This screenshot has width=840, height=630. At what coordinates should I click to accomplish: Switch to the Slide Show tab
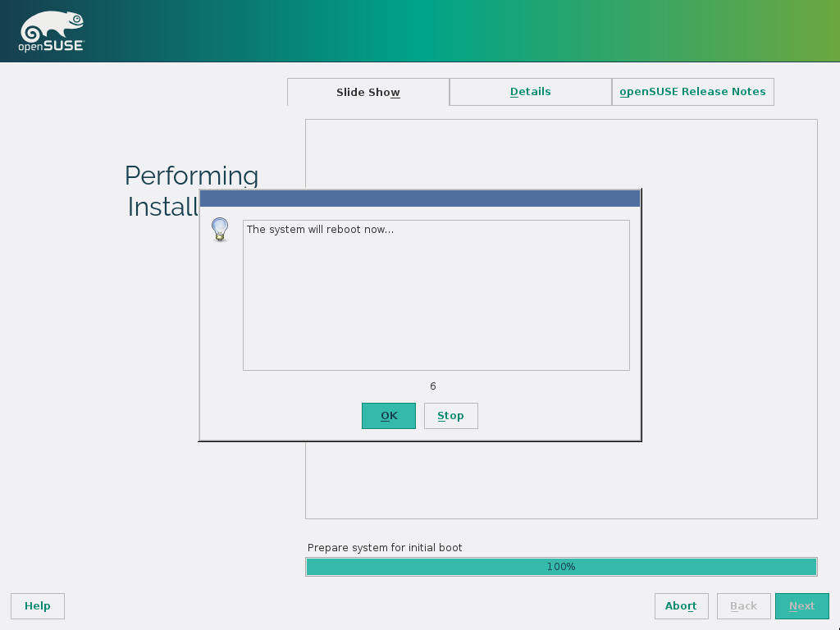click(367, 92)
